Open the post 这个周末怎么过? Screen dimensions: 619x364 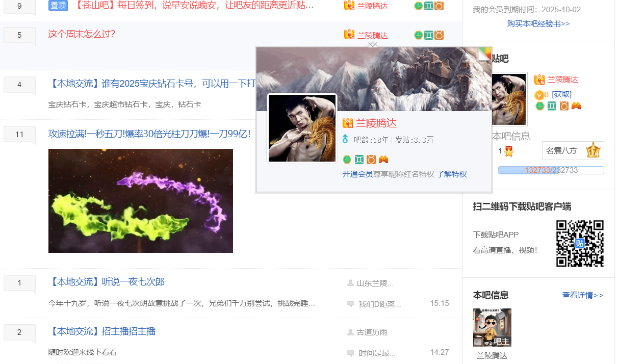click(82, 34)
